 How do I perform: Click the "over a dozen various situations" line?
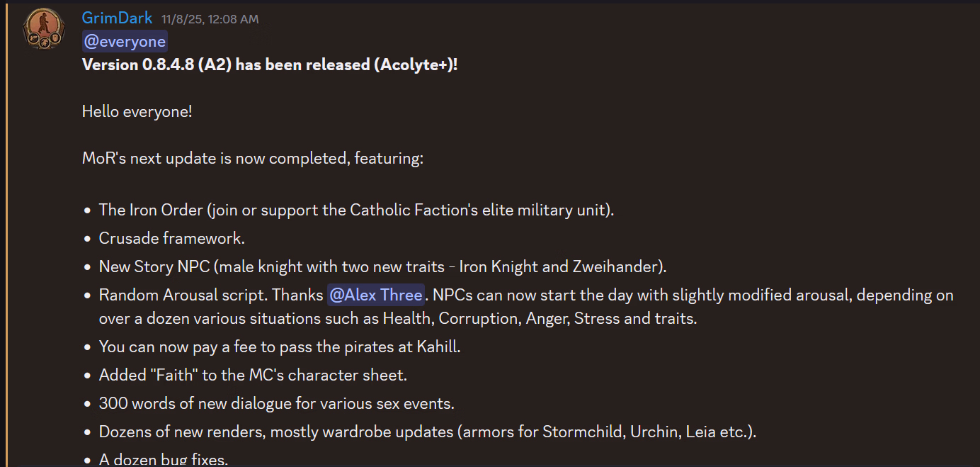[x=398, y=318]
